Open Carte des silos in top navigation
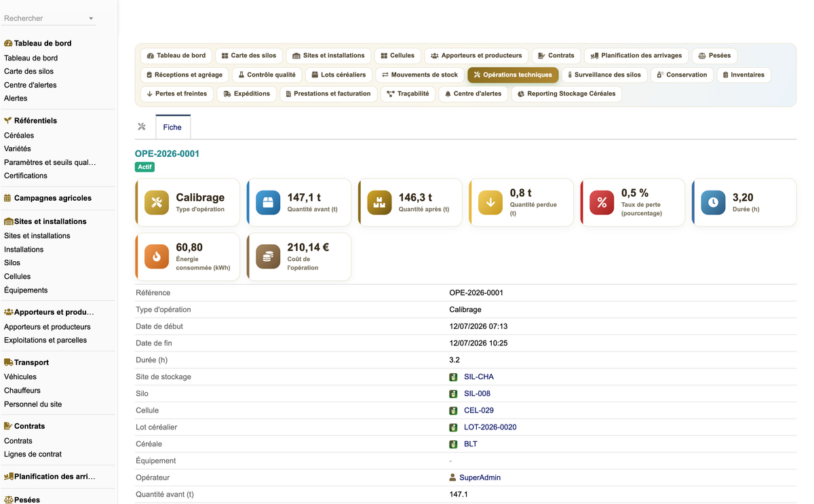 (249, 56)
